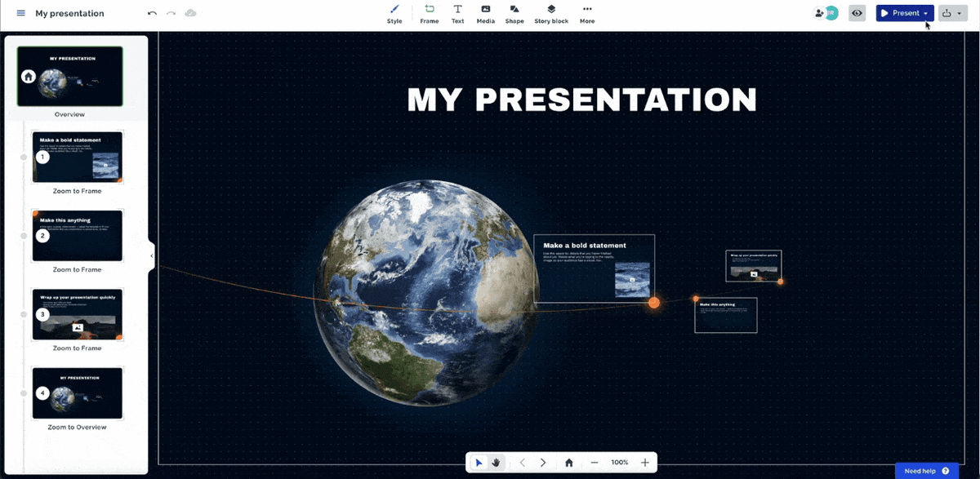Select slide 4 Zoom to Overview thumbnail

[78, 393]
